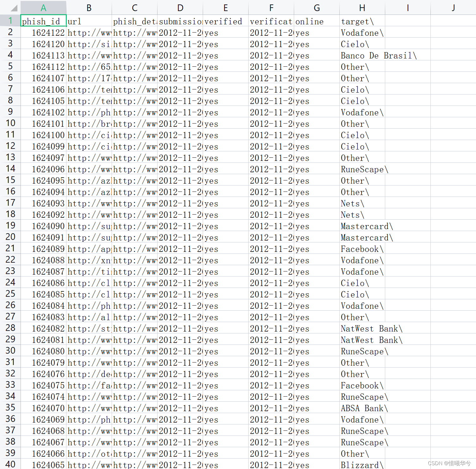Select cell containing 1624070
The height and width of the screenshot is (469, 476).
pos(43,407)
